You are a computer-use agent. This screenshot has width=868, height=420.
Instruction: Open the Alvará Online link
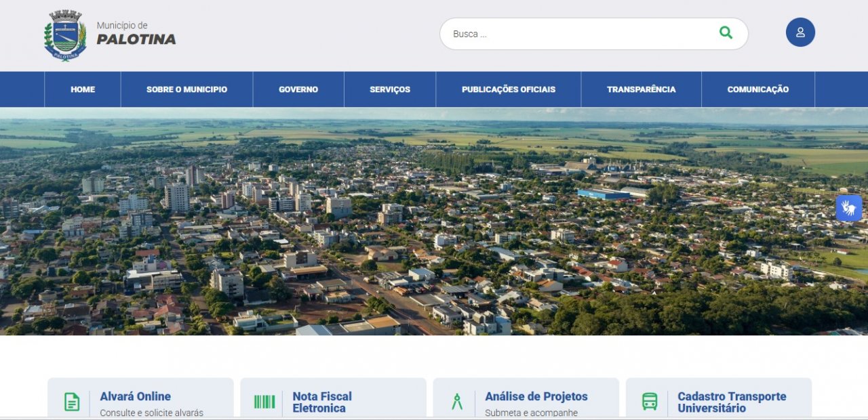click(x=135, y=396)
